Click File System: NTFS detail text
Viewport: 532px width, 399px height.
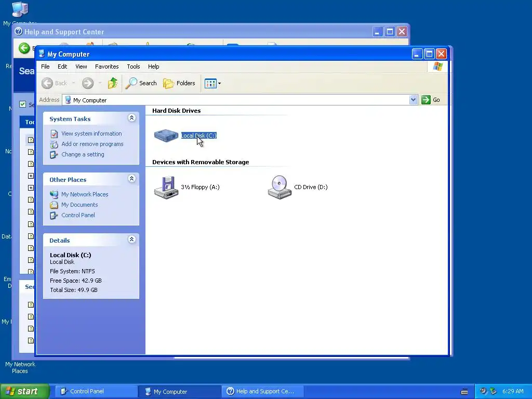(x=72, y=271)
